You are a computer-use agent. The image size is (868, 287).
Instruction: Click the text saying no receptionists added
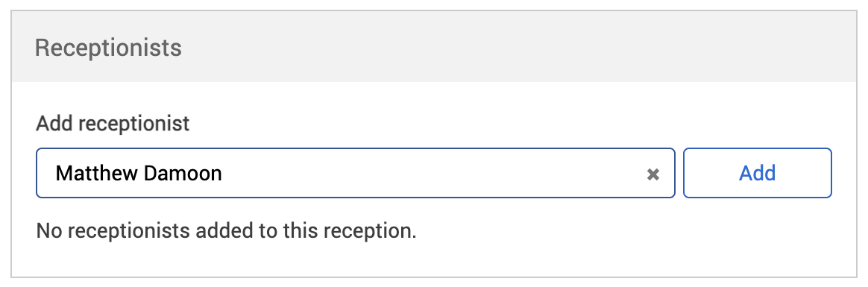[226, 230]
